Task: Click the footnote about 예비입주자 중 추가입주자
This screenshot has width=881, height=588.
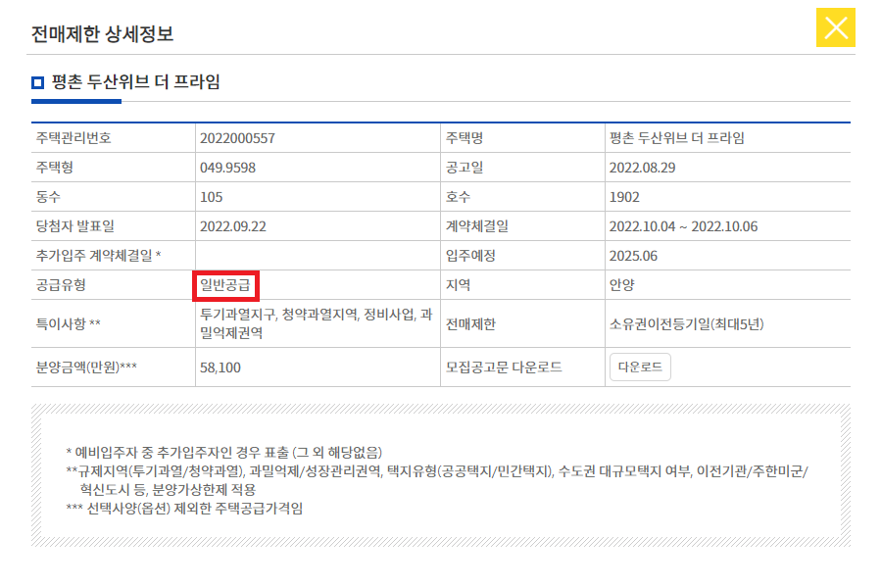Action: point(223,453)
